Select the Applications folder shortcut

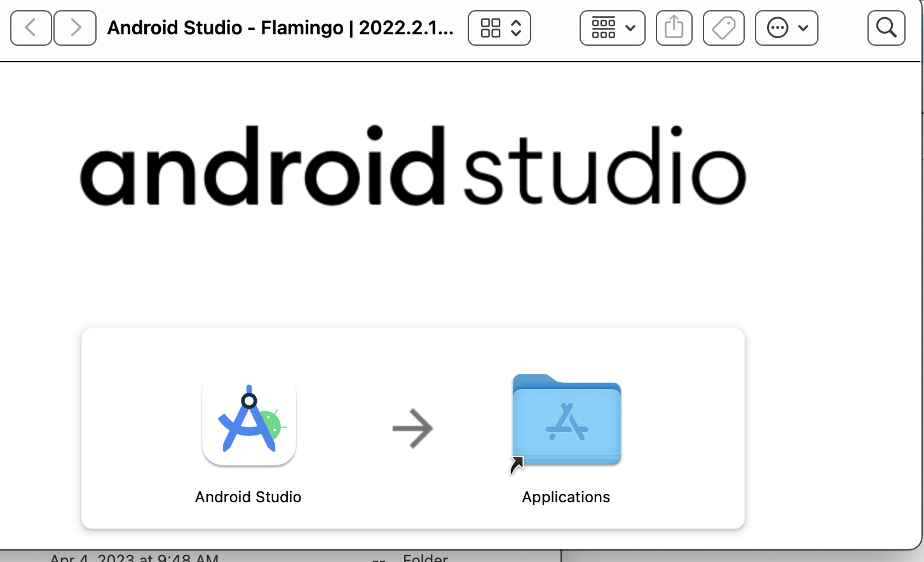[566, 421]
